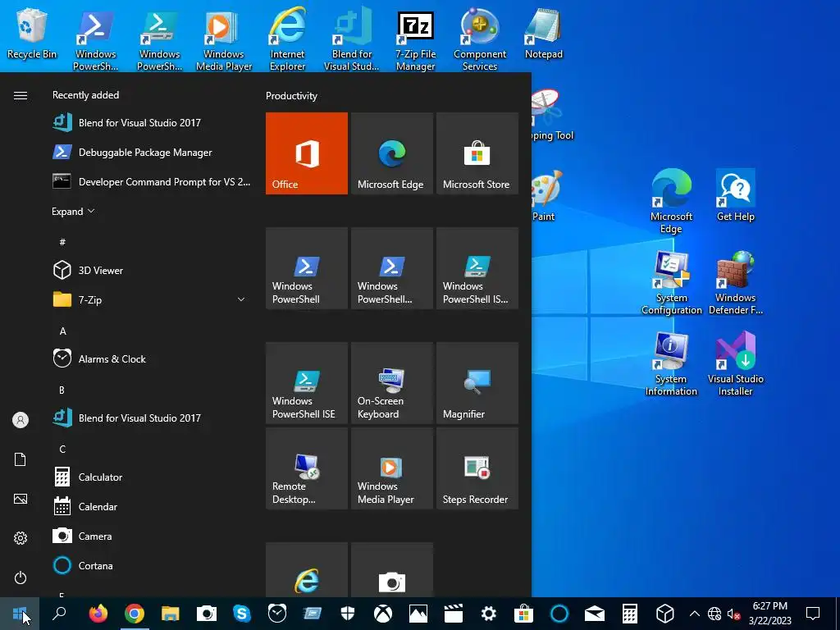Image resolution: width=840 pixels, height=630 pixels.
Task: Select Recycle Bin desktop icon
Action: 32,33
